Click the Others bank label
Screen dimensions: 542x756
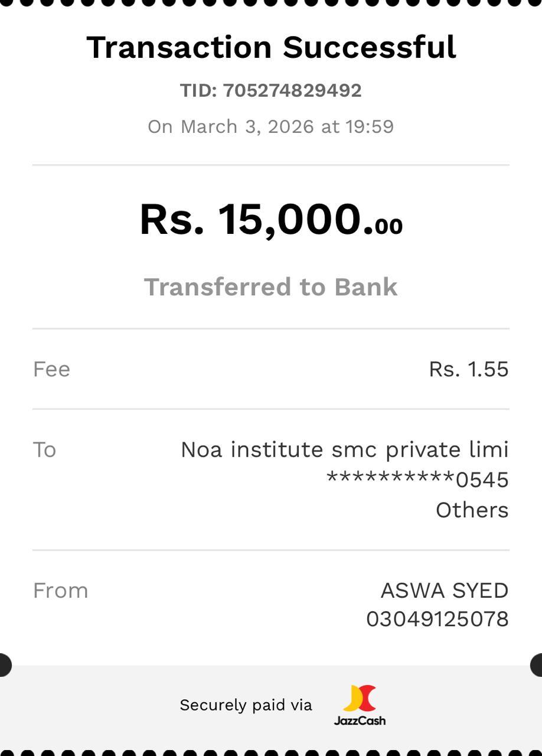pyautogui.click(x=472, y=510)
